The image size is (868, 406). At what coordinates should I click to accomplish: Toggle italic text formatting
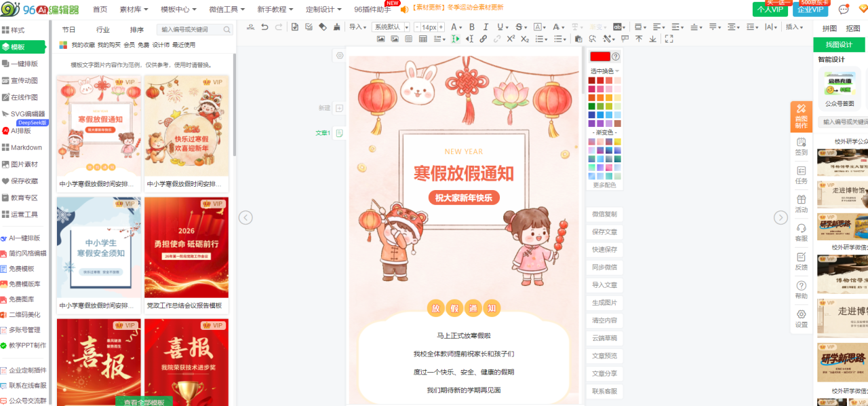pos(486,27)
